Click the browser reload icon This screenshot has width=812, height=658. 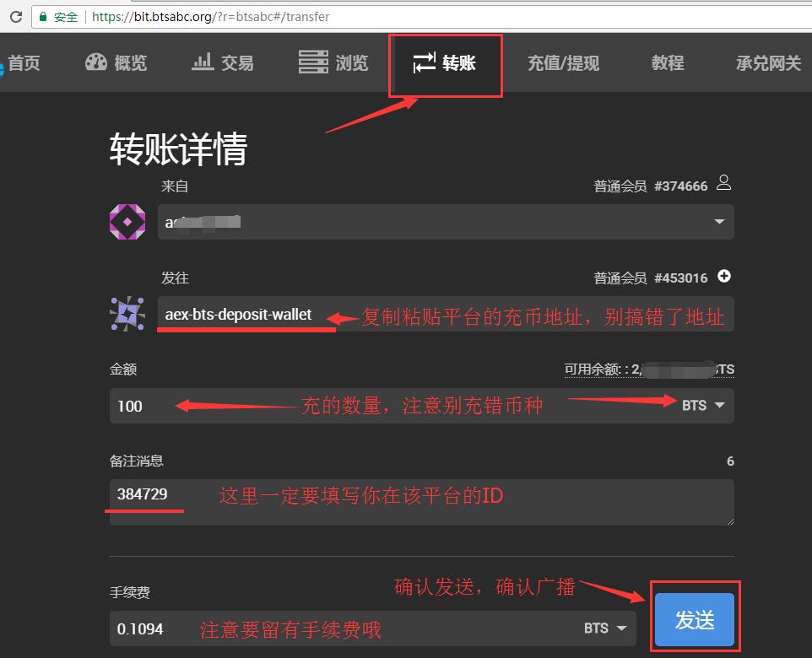(x=15, y=16)
